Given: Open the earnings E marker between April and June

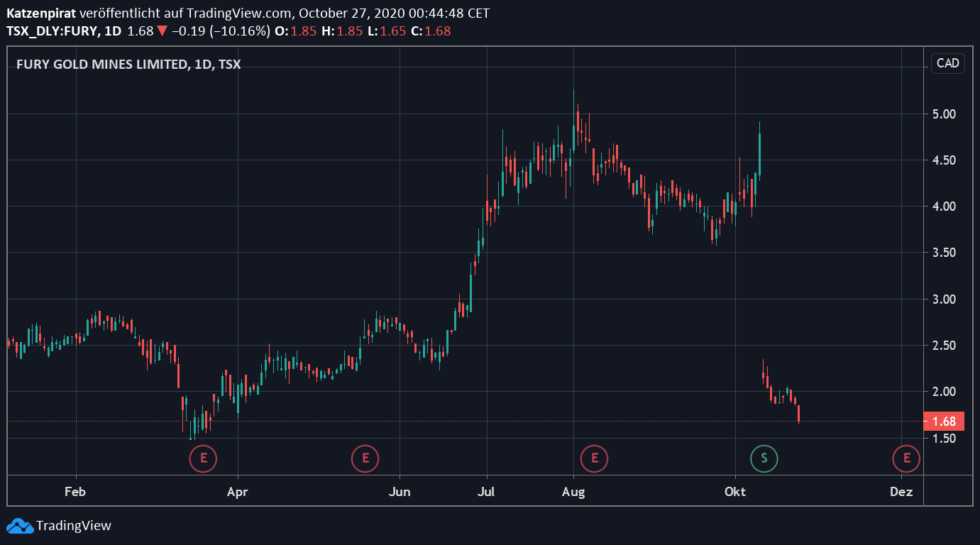Looking at the screenshot, I should click(365, 458).
